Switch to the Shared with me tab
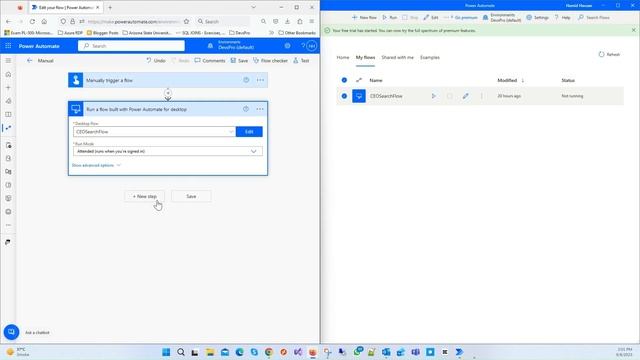The image size is (640, 360). coord(398,58)
